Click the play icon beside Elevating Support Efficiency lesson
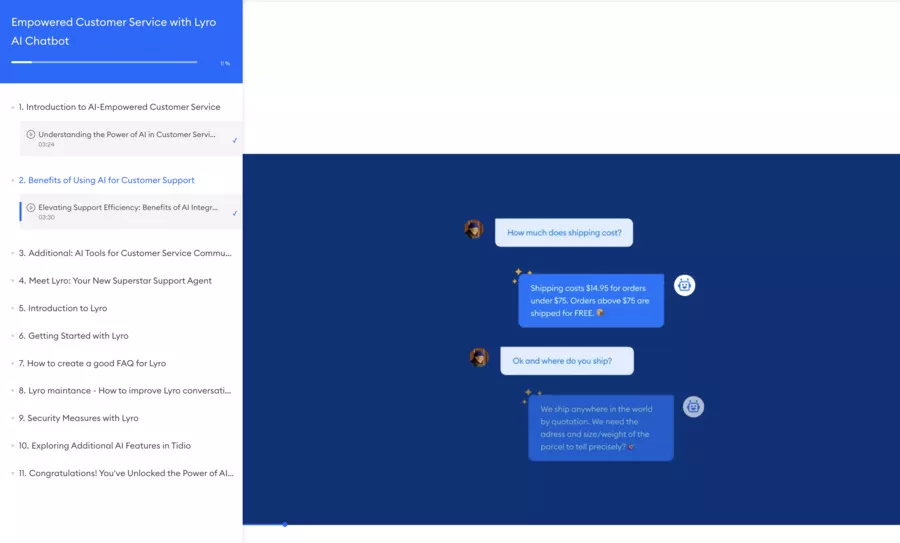 pyautogui.click(x=31, y=207)
